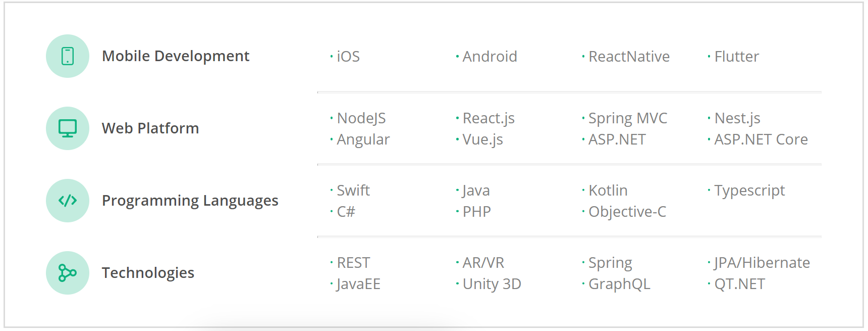Screen dimensions: 868x331
Task: Open the Mobile Development heading
Action: pos(176,56)
